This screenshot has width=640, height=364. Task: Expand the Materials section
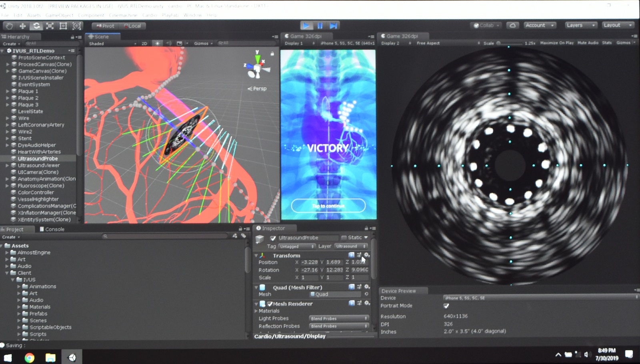[x=256, y=311]
